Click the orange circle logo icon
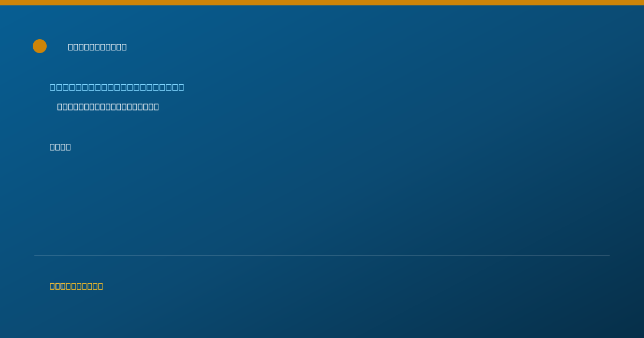This screenshot has height=338, width=644. (x=40, y=46)
